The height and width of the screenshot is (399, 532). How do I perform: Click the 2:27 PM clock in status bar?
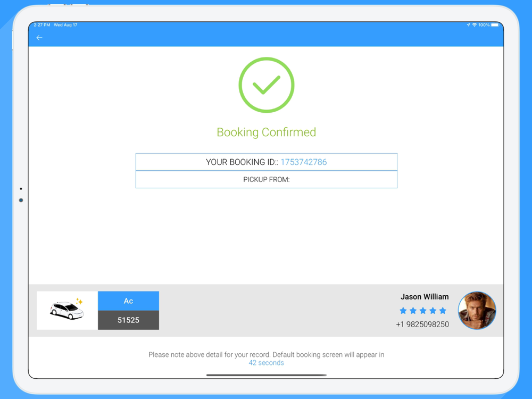pyautogui.click(x=41, y=25)
